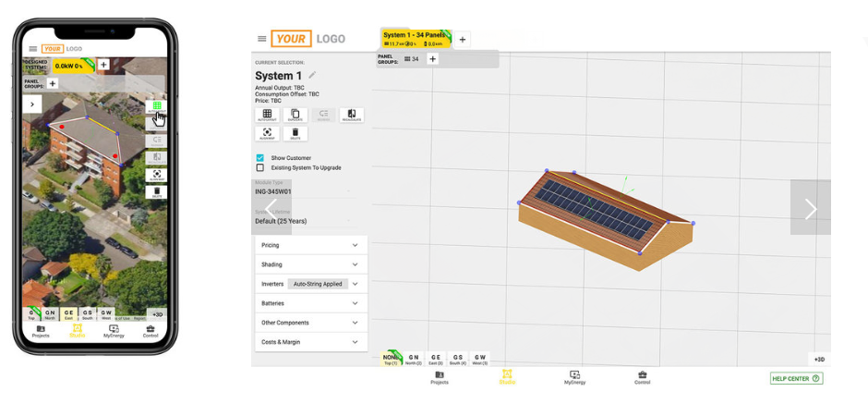The image size is (868, 404).
Task: Expand Batteries section
Action: click(x=311, y=303)
